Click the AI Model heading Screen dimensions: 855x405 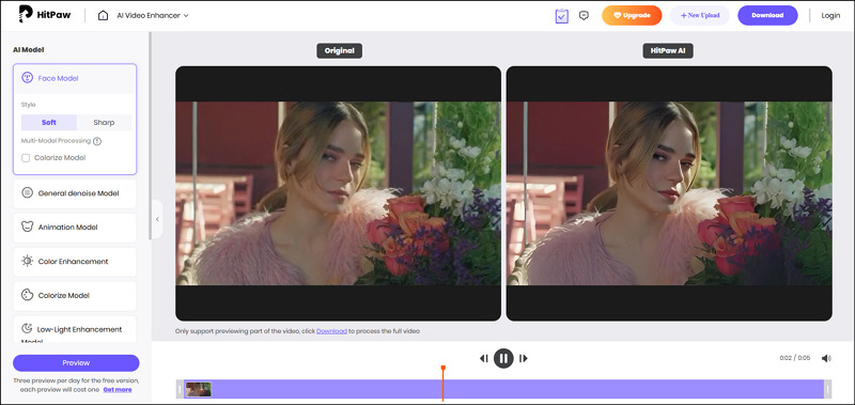[x=28, y=50]
